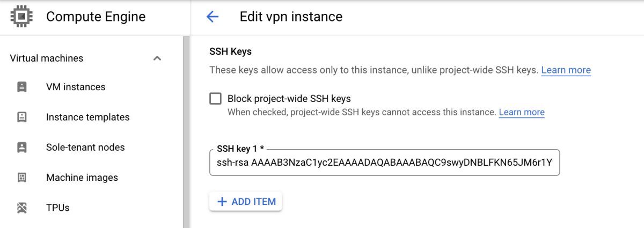Click the VM instances sidebar icon
Viewport: 644px width, 228px height.
[x=22, y=87]
